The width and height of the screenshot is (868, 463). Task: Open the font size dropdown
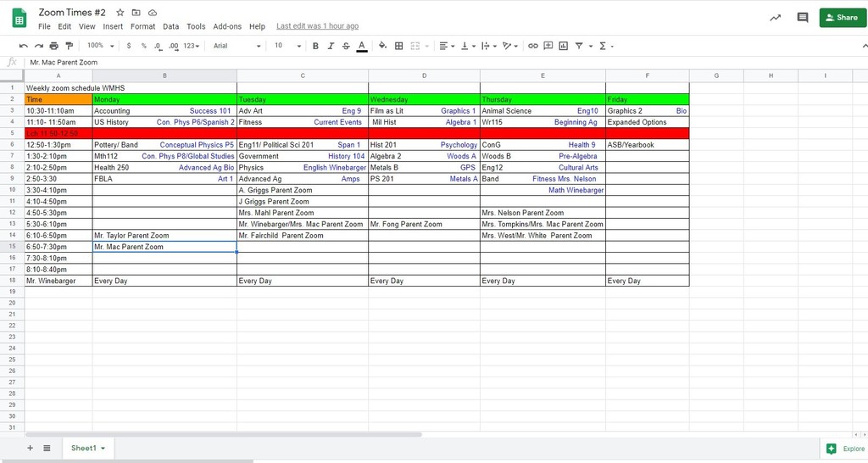[x=287, y=46]
